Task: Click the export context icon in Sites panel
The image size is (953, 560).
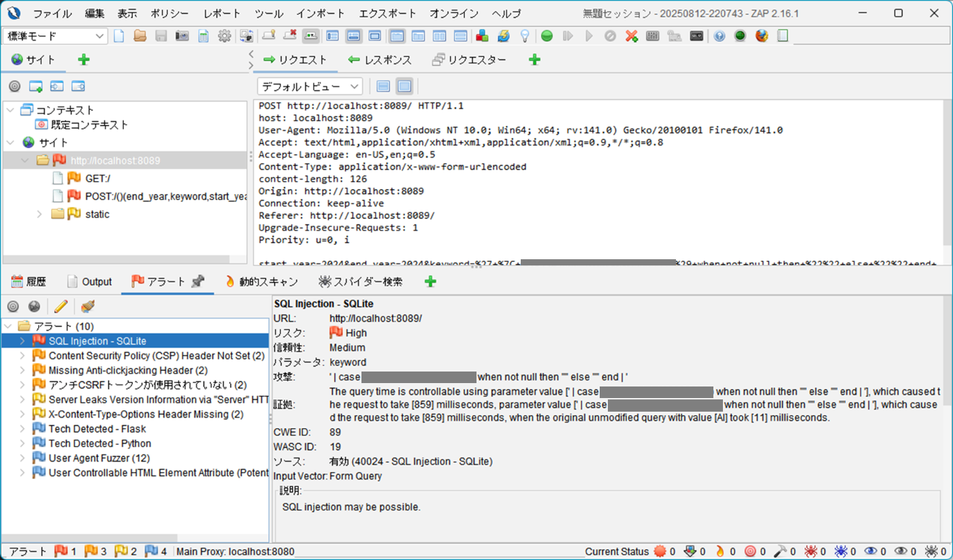Action: pyautogui.click(x=78, y=86)
